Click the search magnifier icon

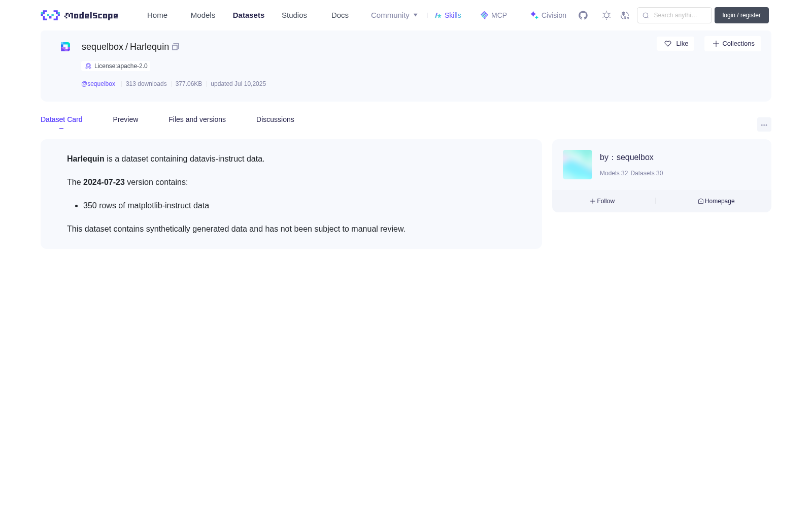point(646,15)
